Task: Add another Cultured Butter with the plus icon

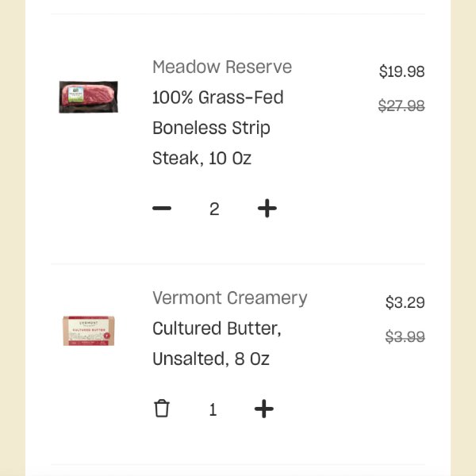Action: [264, 409]
